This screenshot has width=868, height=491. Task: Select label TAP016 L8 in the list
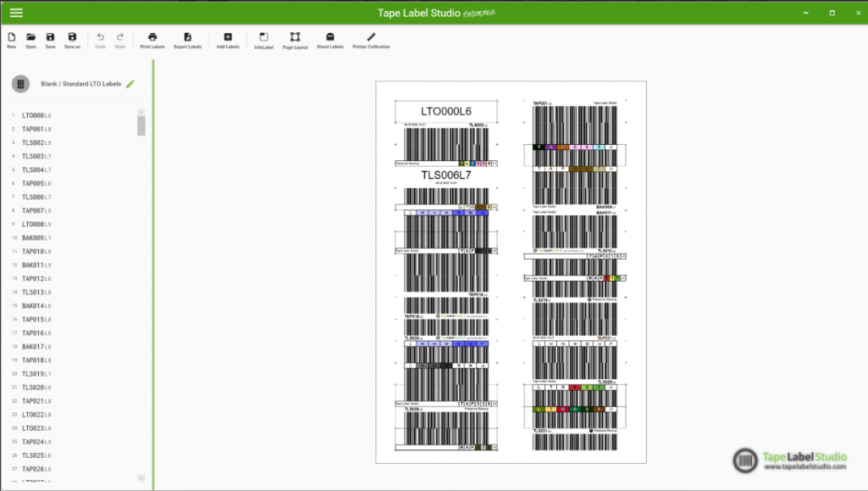36,333
